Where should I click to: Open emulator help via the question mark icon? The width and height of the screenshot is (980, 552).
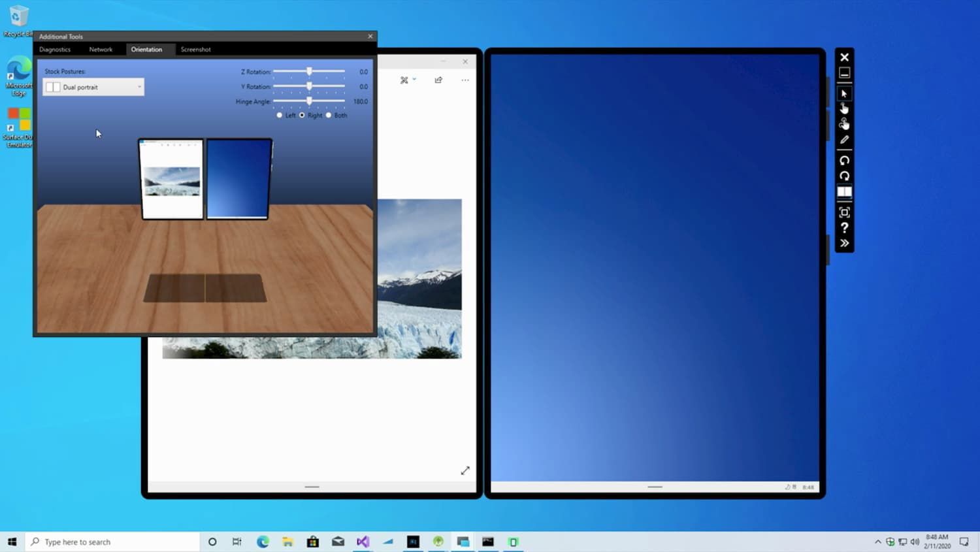pos(844,228)
